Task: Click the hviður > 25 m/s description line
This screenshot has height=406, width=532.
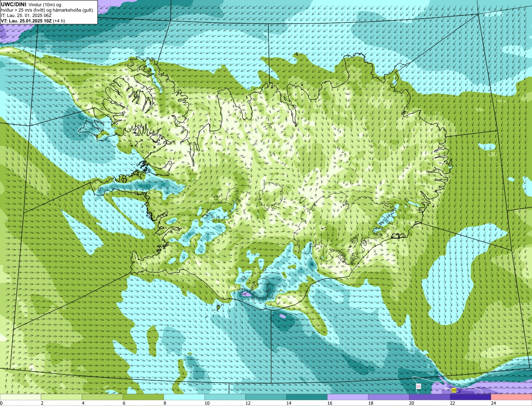Action: 47,10
